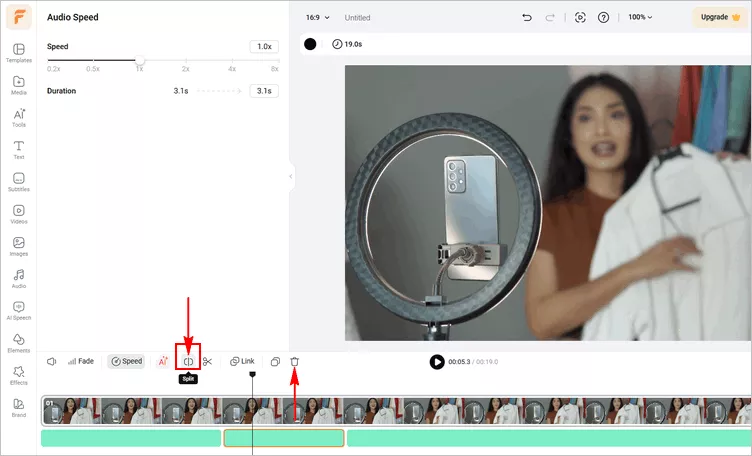Click the video preview canvas
This screenshot has width=752, height=456.
pos(548,203)
